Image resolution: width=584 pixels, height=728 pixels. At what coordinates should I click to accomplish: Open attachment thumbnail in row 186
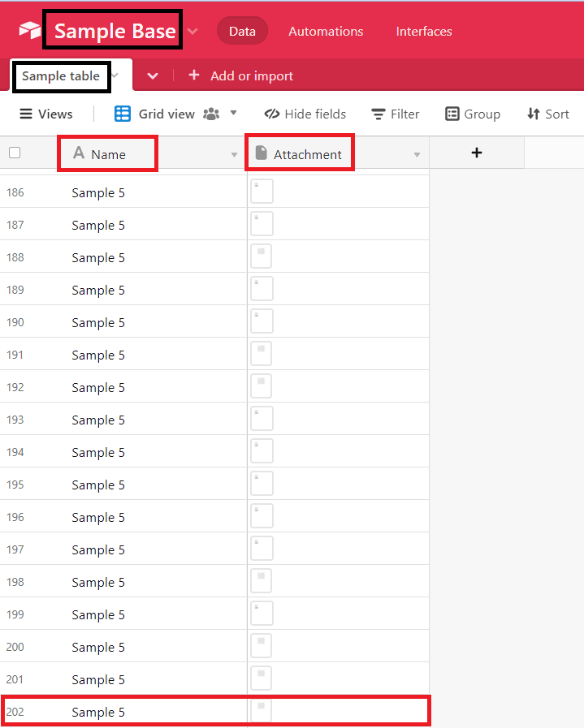262,192
